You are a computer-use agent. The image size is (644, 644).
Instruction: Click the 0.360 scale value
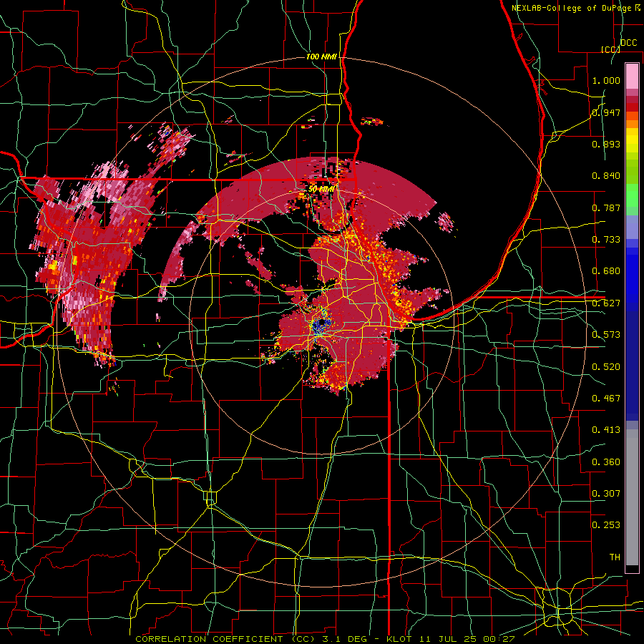[x=606, y=462]
